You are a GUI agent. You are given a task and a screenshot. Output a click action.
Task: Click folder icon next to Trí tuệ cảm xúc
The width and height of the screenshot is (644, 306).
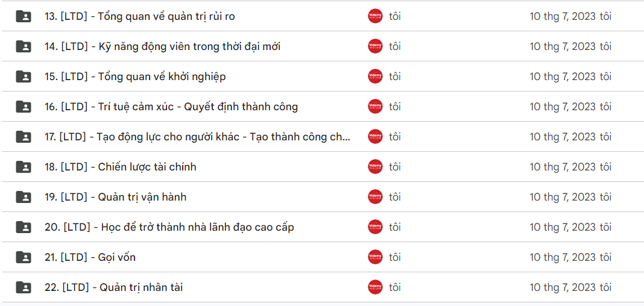tap(24, 107)
